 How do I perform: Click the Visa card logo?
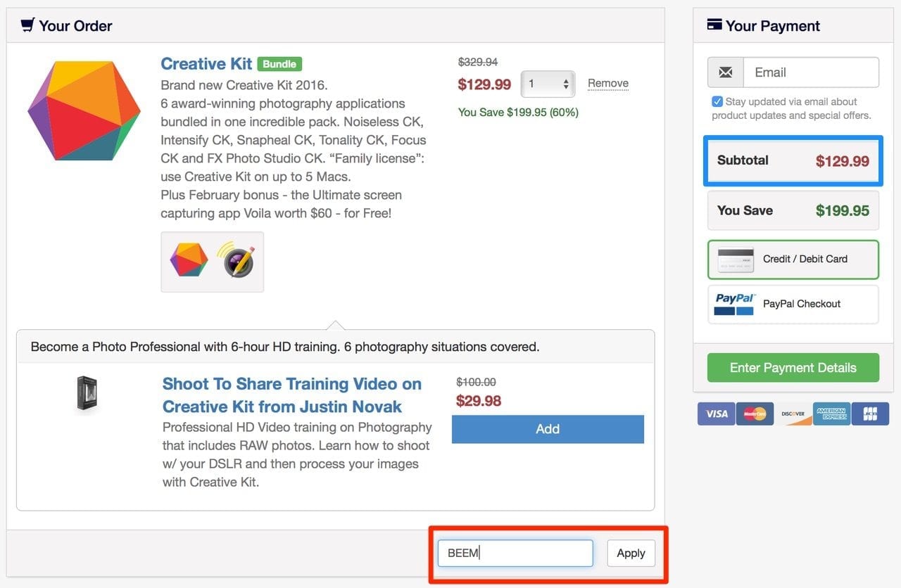point(717,414)
